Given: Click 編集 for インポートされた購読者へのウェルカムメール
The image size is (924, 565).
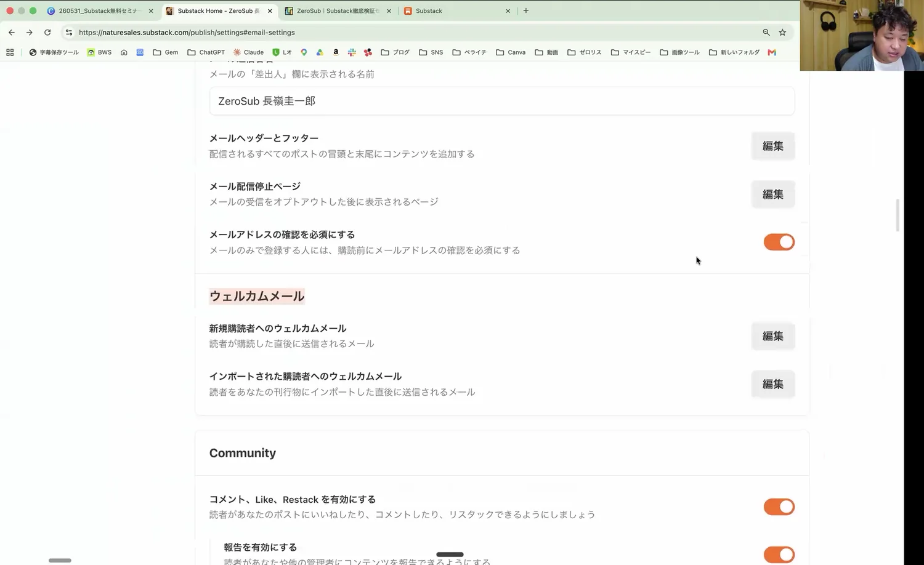Looking at the screenshot, I should tap(772, 384).
